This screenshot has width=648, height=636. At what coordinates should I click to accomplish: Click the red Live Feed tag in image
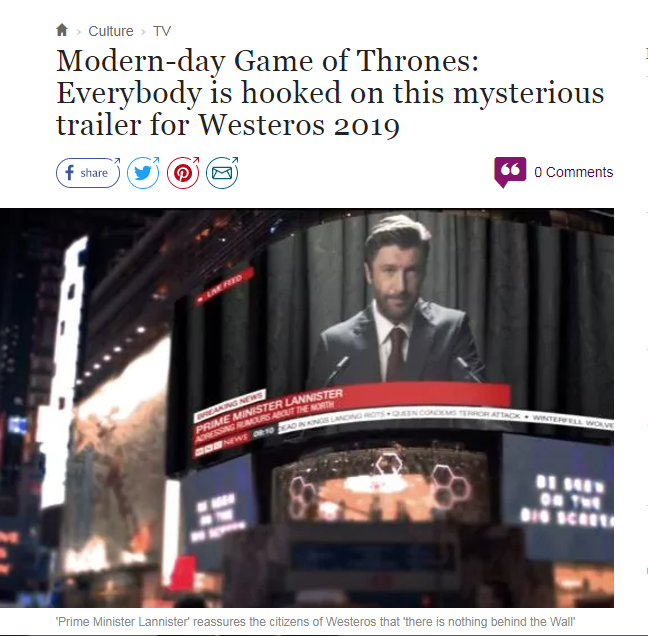pyautogui.click(x=225, y=287)
